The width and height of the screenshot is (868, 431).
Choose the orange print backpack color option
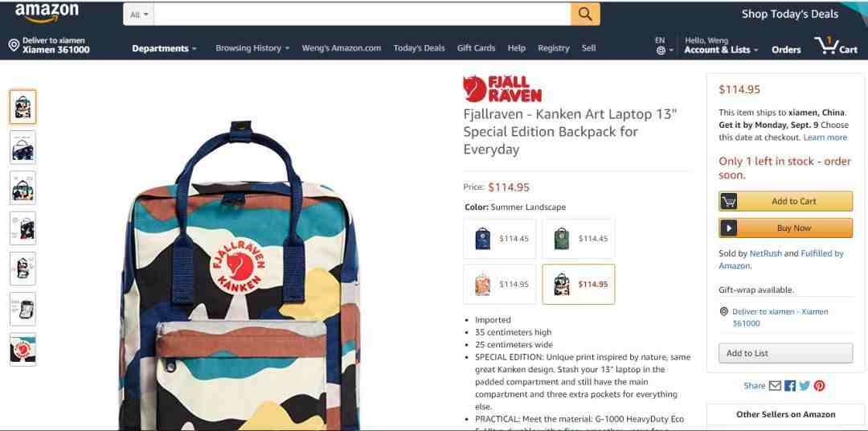click(500, 284)
